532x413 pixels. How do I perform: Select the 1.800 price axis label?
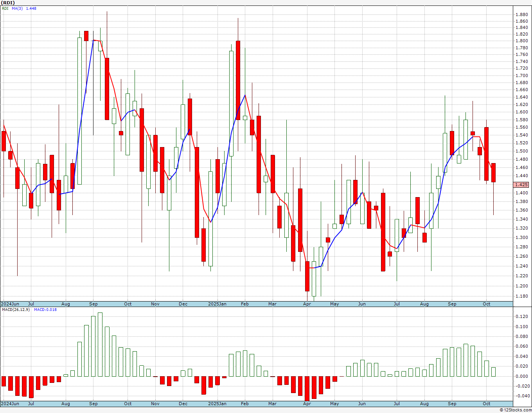click(x=521, y=41)
